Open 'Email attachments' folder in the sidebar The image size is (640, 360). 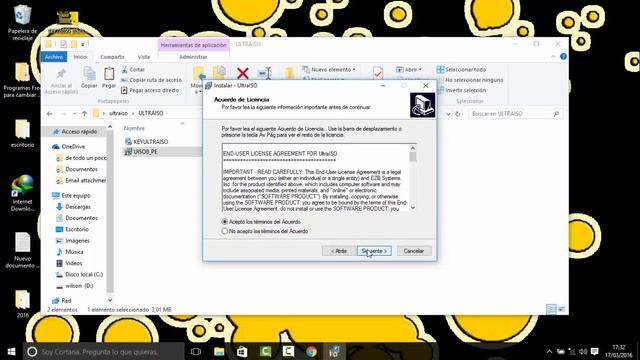81,180
